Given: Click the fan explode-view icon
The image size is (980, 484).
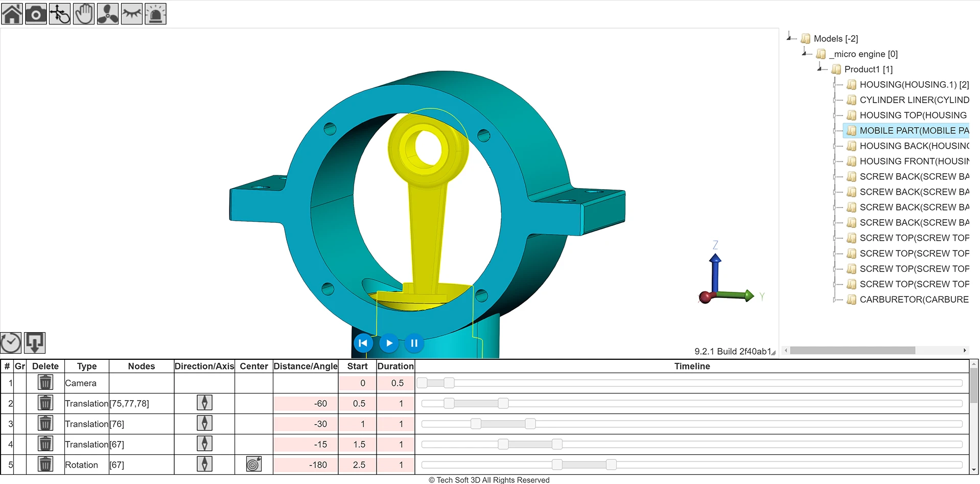Looking at the screenshot, I should (108, 14).
